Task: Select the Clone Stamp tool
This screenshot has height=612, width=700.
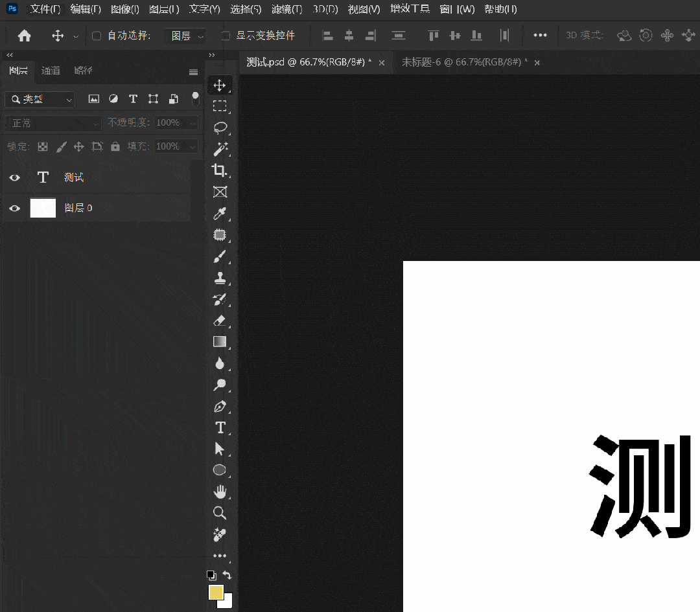Action: 220,278
